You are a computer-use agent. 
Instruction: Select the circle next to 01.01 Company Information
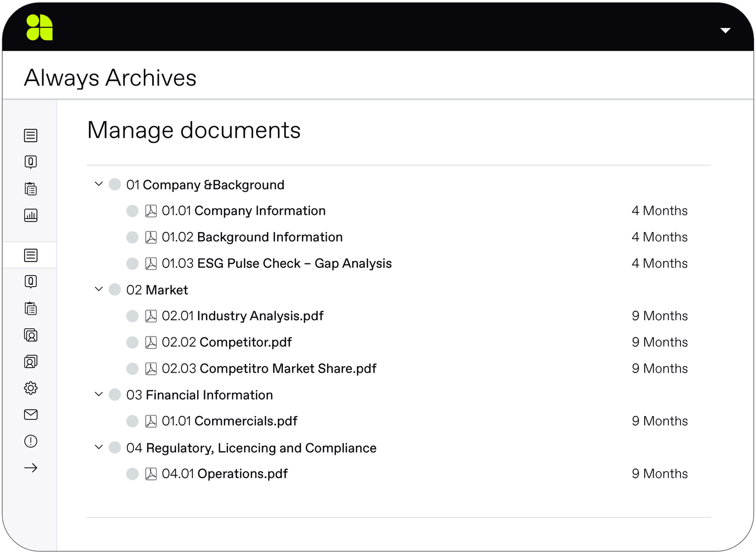(x=132, y=211)
